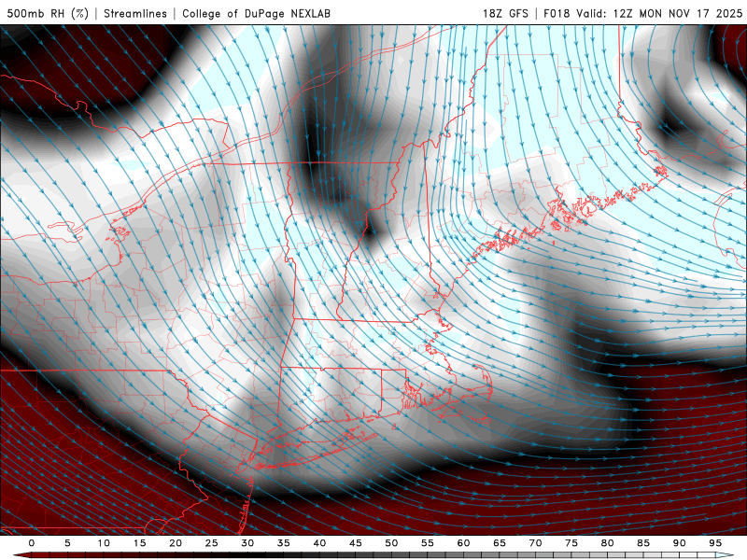Click "12Z MON NOV 17 2025" valid time
Screen dimensions: 747x560
pyautogui.click(x=678, y=13)
